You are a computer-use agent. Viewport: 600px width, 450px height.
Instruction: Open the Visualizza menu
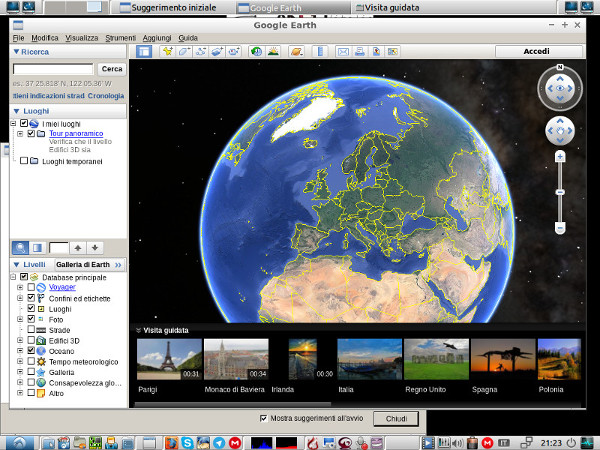(x=82, y=38)
